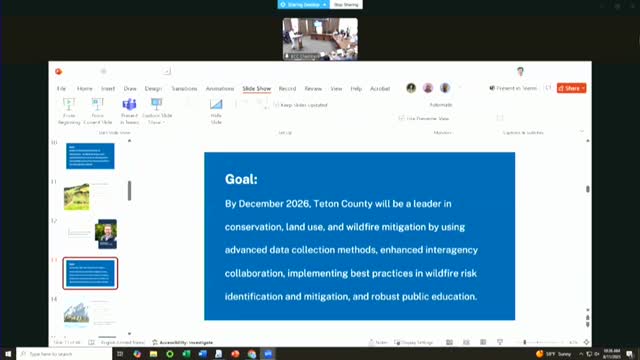The height and width of the screenshot is (360, 640).
Task: Click user account picture in title bar
Action: pyautogui.click(x=520, y=71)
